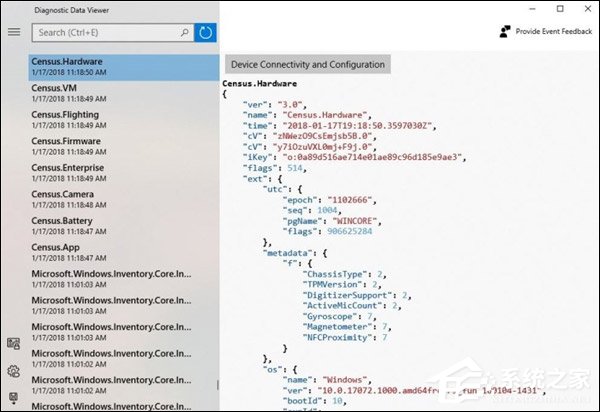Click the "NFCProximity": 7 line

(344, 337)
